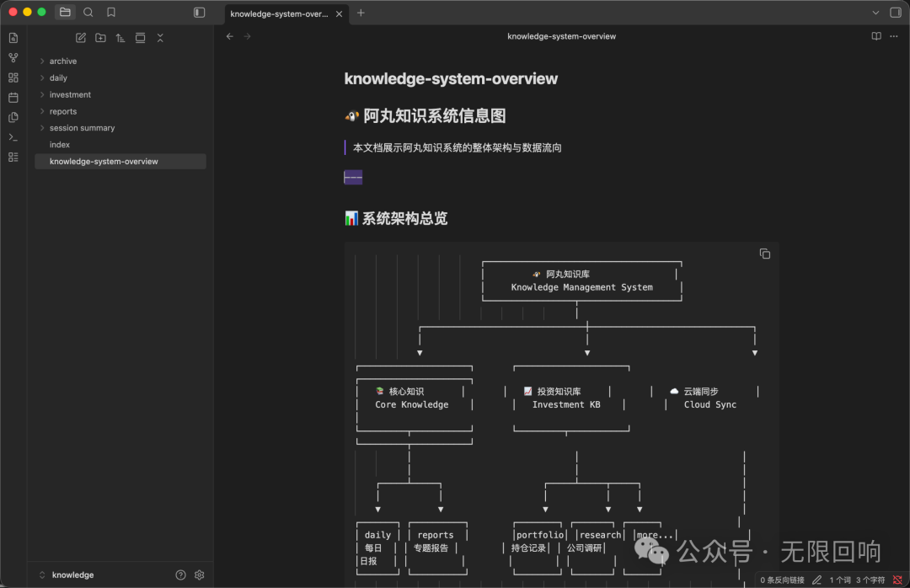Create a new note in file explorer
Viewport: 910px width, 588px height.
pyautogui.click(x=81, y=38)
